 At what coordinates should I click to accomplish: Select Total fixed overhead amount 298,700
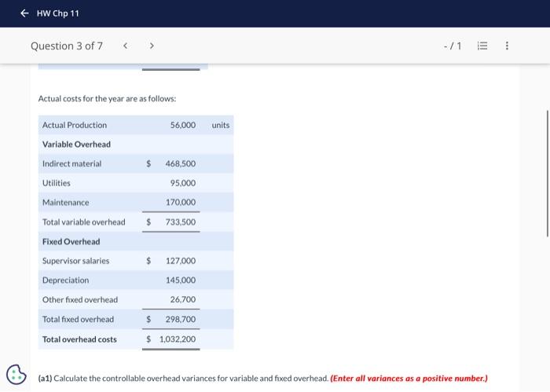tap(180, 319)
